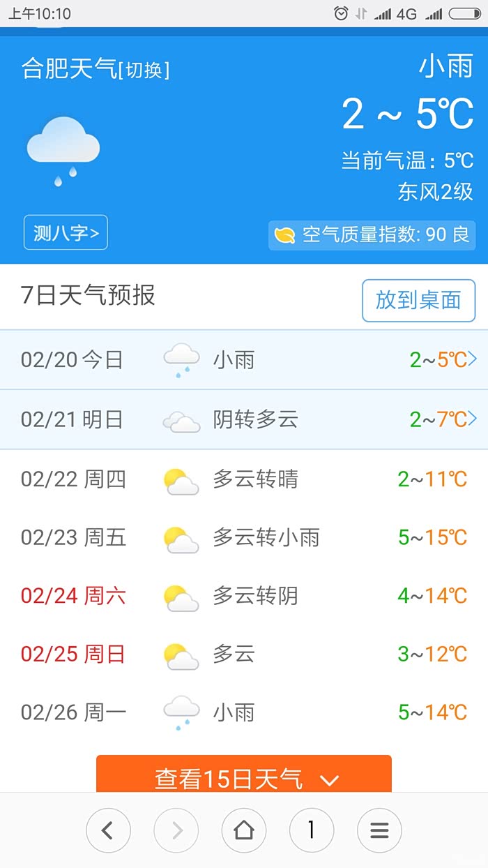Screen dimensions: 488x868
Task: Select the 02/23 周五 forecast row
Action: coord(244,538)
